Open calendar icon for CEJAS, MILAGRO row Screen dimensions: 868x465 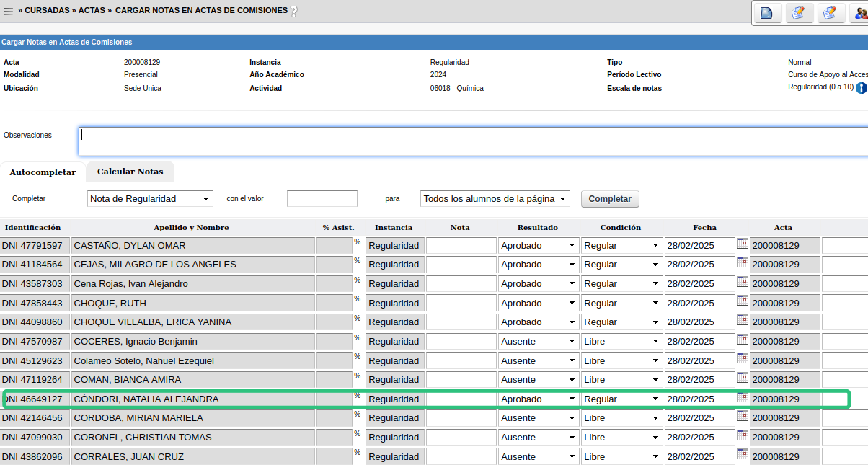point(742,262)
